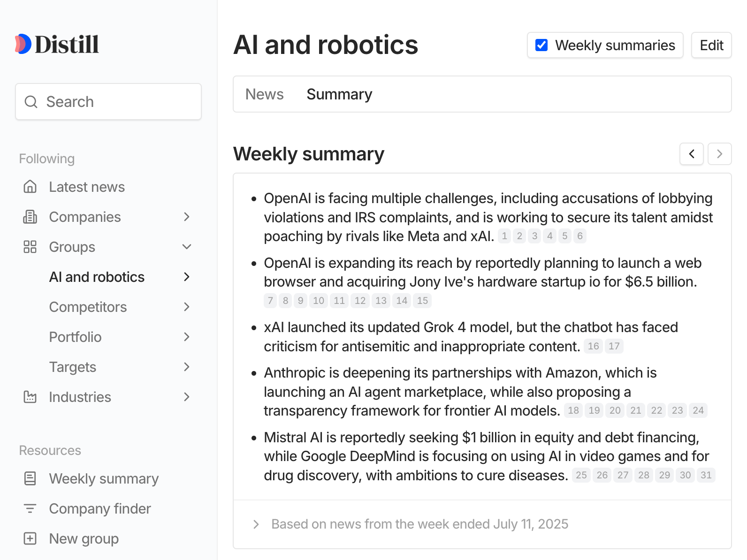The width and height of the screenshot is (747, 560).
Task: Expand the Competitors group arrow
Action: (x=187, y=307)
